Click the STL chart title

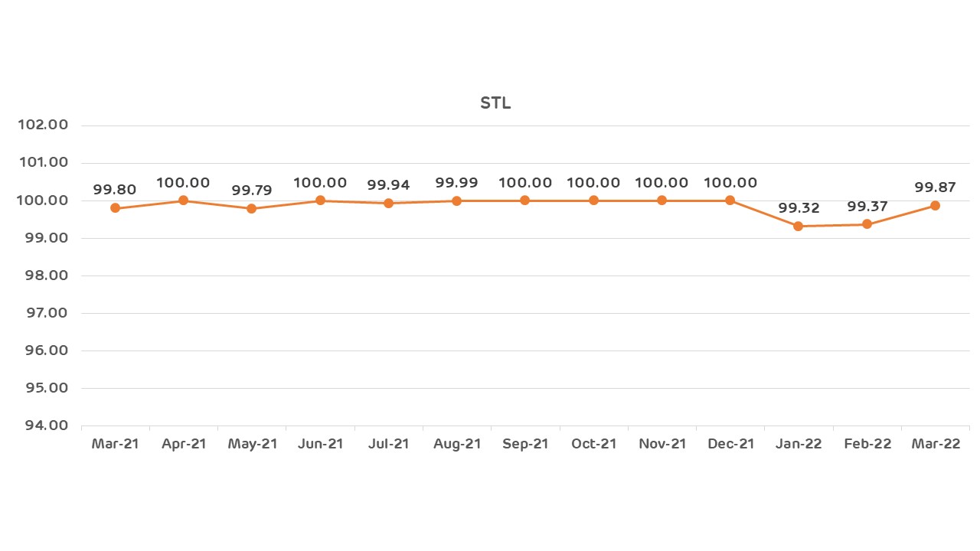(495, 103)
